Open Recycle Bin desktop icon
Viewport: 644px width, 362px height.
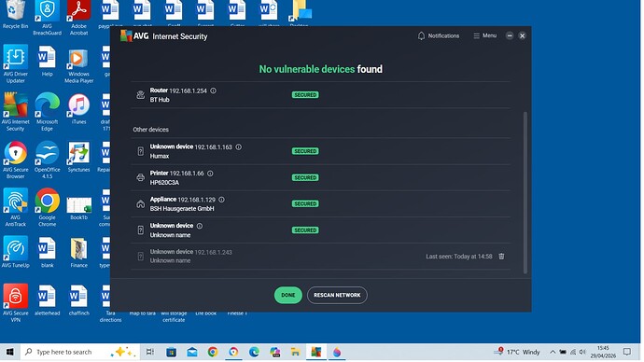click(15, 15)
